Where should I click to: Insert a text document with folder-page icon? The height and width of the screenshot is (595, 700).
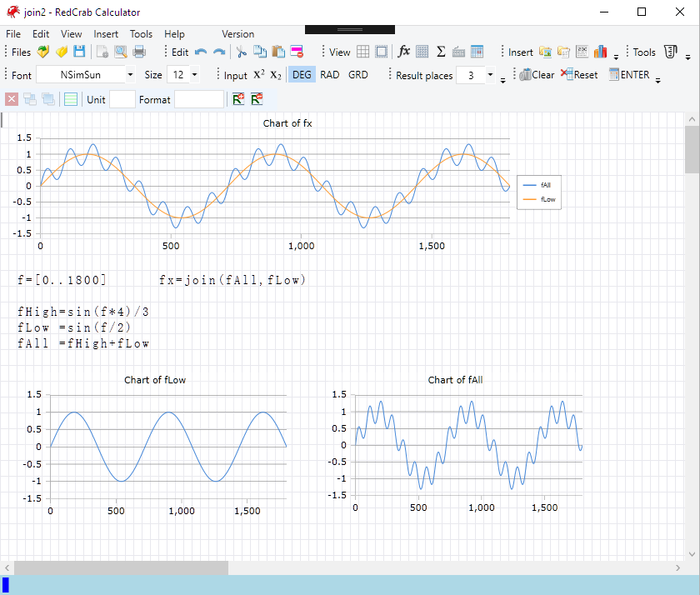click(x=563, y=52)
